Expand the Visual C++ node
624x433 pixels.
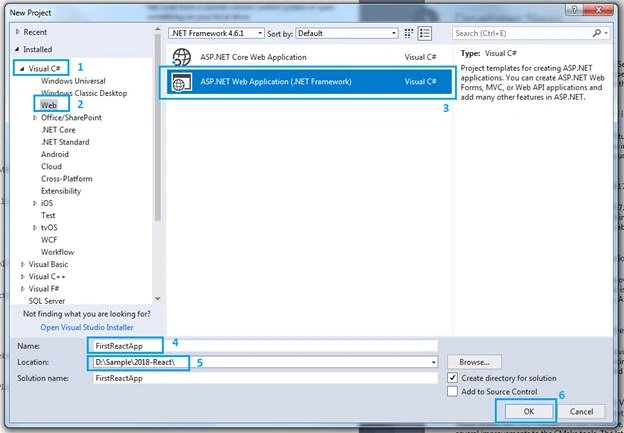click(23, 277)
